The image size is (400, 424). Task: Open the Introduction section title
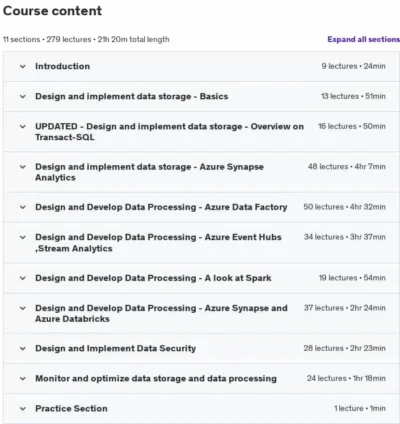tap(63, 66)
